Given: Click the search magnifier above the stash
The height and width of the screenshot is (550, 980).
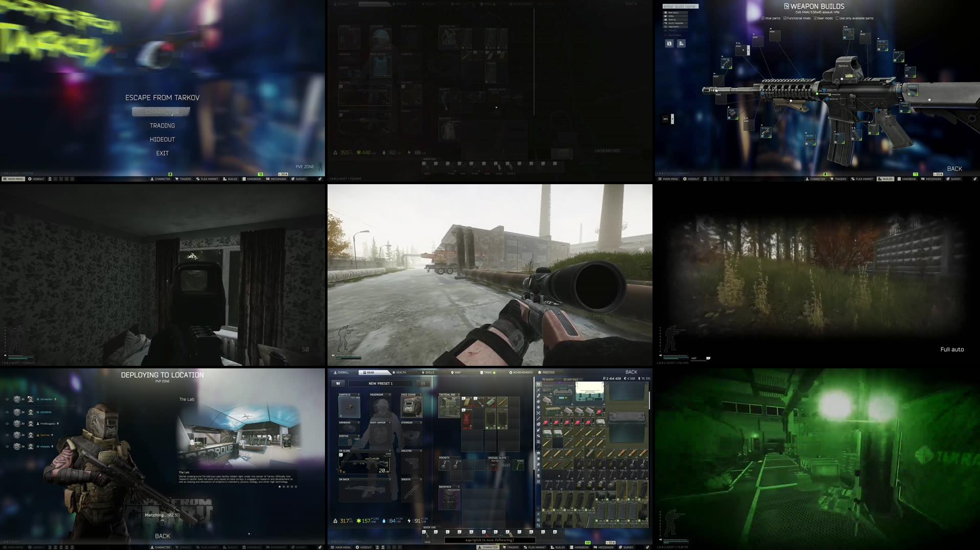Looking at the screenshot, I should point(544,379).
